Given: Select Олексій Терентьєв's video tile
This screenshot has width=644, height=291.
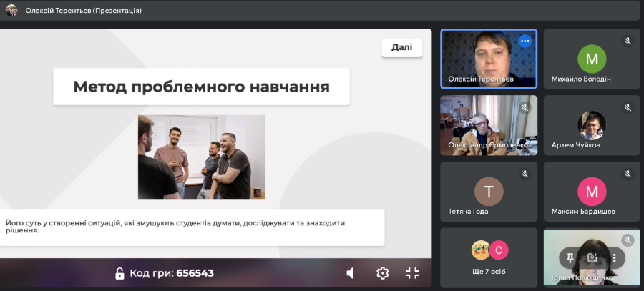Looking at the screenshot, I should point(488,59).
